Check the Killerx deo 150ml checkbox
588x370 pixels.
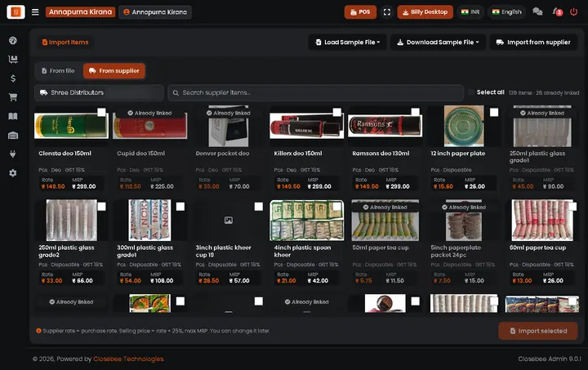[336, 112]
